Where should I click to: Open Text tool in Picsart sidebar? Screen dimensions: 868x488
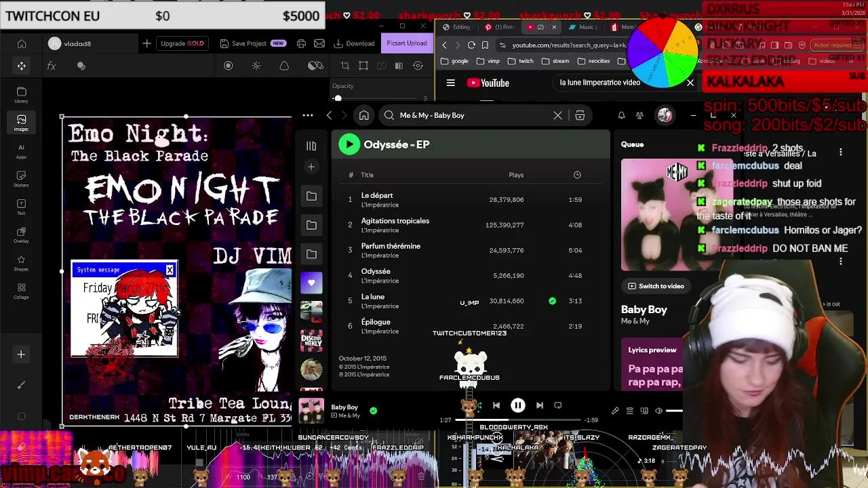point(22,207)
